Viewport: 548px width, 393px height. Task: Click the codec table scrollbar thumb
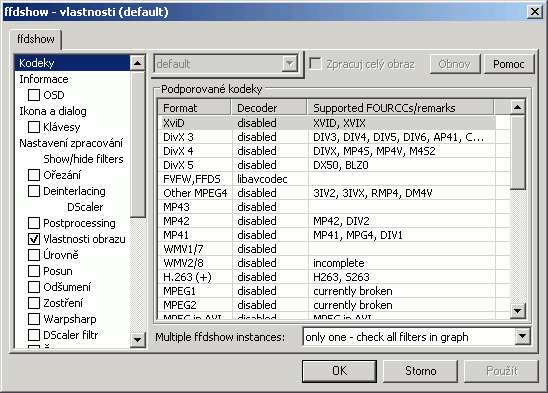(518, 152)
